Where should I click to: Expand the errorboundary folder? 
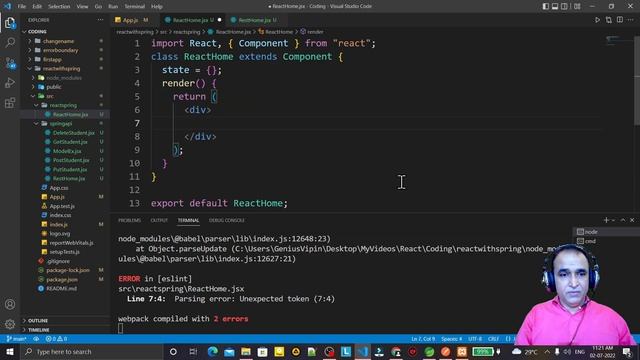(60, 50)
